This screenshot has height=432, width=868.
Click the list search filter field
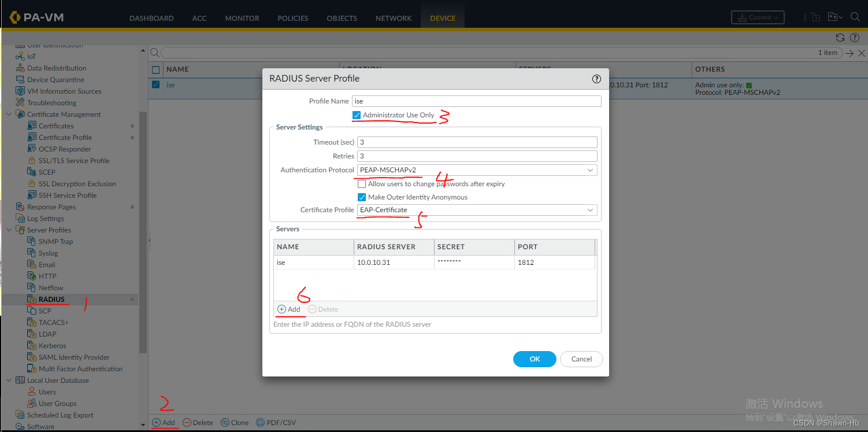pyautogui.click(x=500, y=53)
